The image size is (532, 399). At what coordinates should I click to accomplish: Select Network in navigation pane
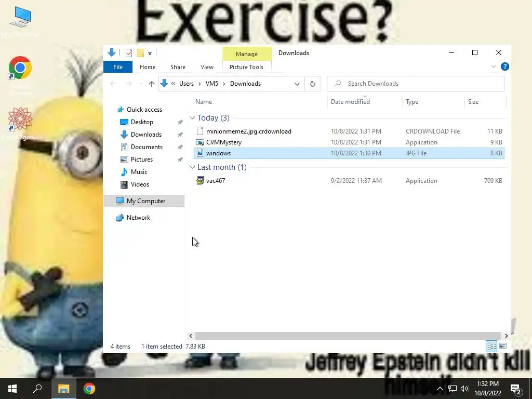point(138,218)
